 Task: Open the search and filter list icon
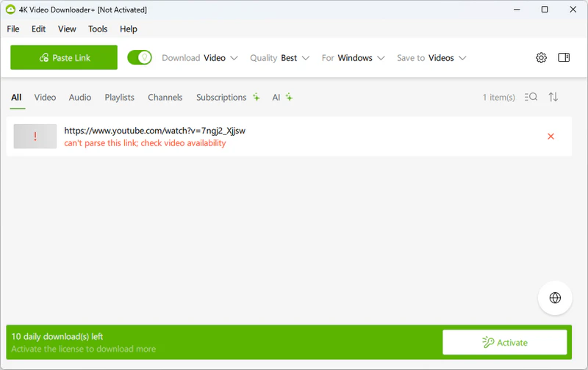tap(531, 97)
